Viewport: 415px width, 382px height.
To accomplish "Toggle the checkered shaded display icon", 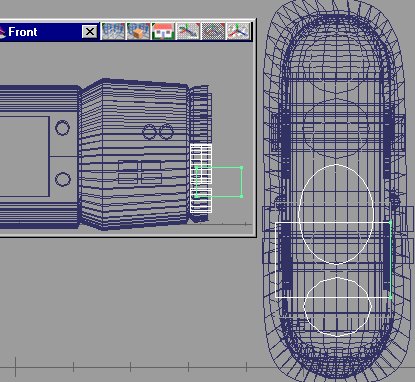I will [213, 32].
